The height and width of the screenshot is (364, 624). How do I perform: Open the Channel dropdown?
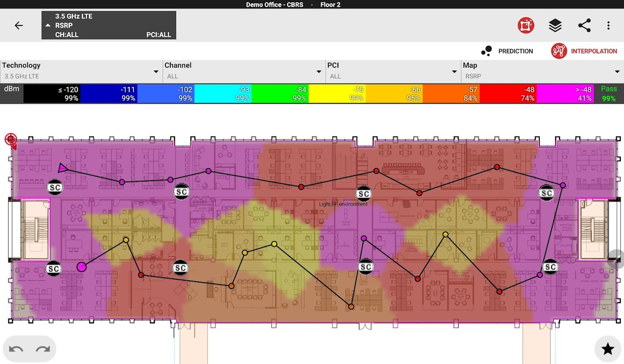tap(244, 71)
